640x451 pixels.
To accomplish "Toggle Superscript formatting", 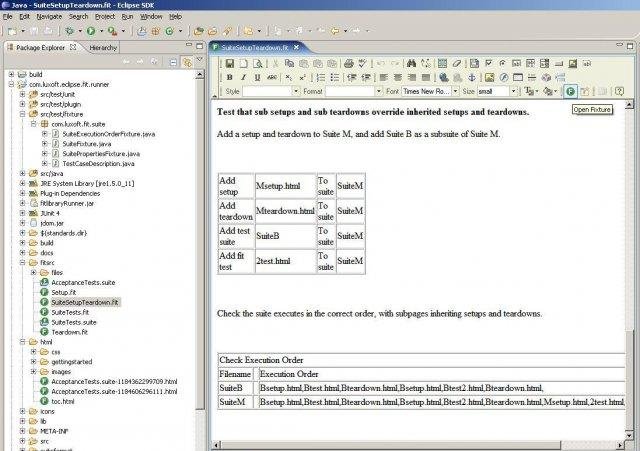I will pyautogui.click(x=302, y=78).
